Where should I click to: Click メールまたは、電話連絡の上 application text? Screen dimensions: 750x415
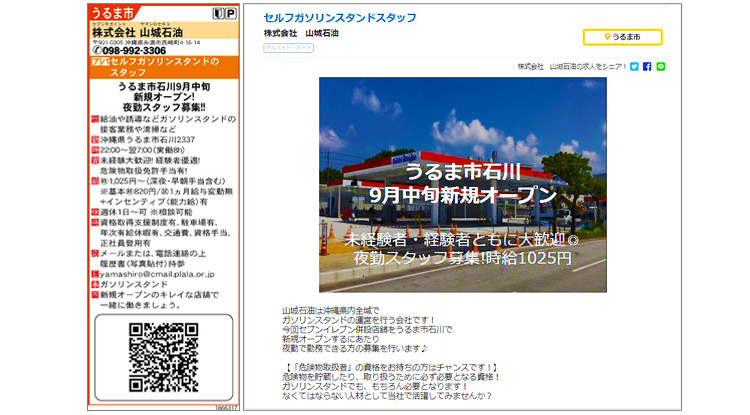pyautogui.click(x=153, y=253)
